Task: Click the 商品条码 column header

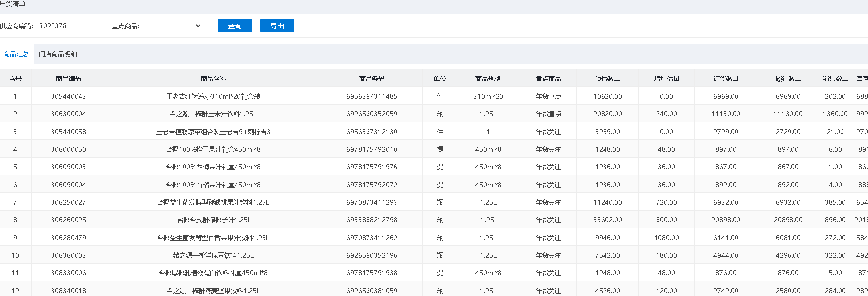Action: 371,79
